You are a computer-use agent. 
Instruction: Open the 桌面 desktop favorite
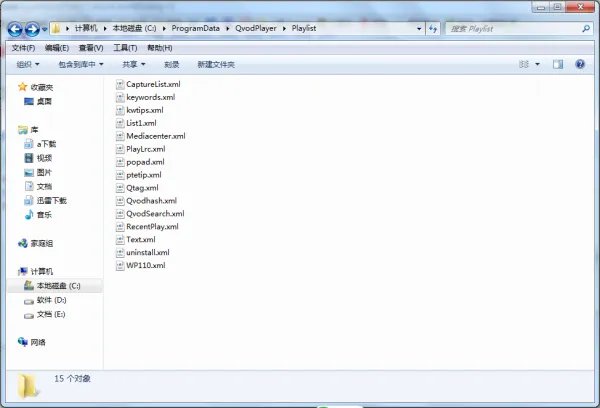[x=43, y=101]
